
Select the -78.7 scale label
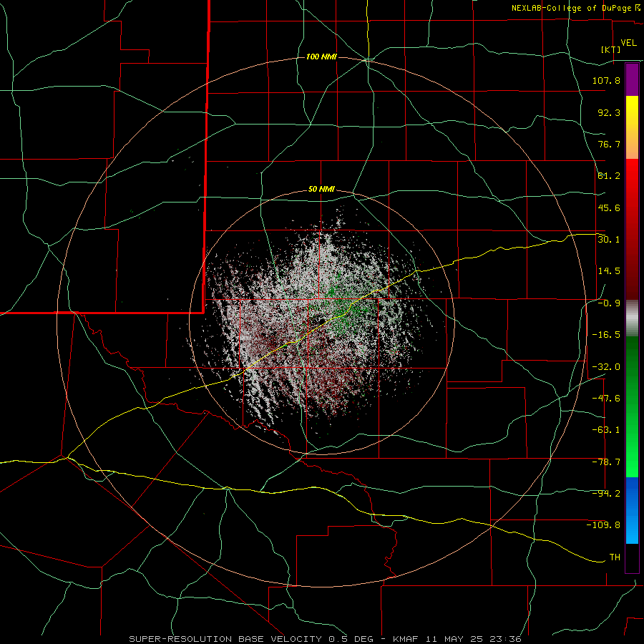[x=606, y=462]
